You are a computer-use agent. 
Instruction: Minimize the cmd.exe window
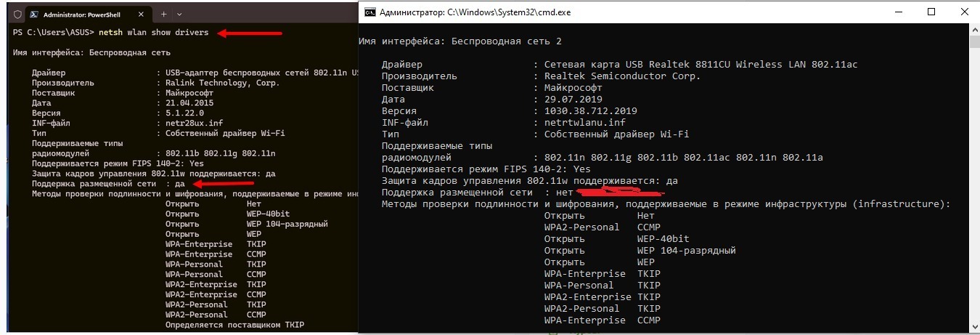coord(898,11)
